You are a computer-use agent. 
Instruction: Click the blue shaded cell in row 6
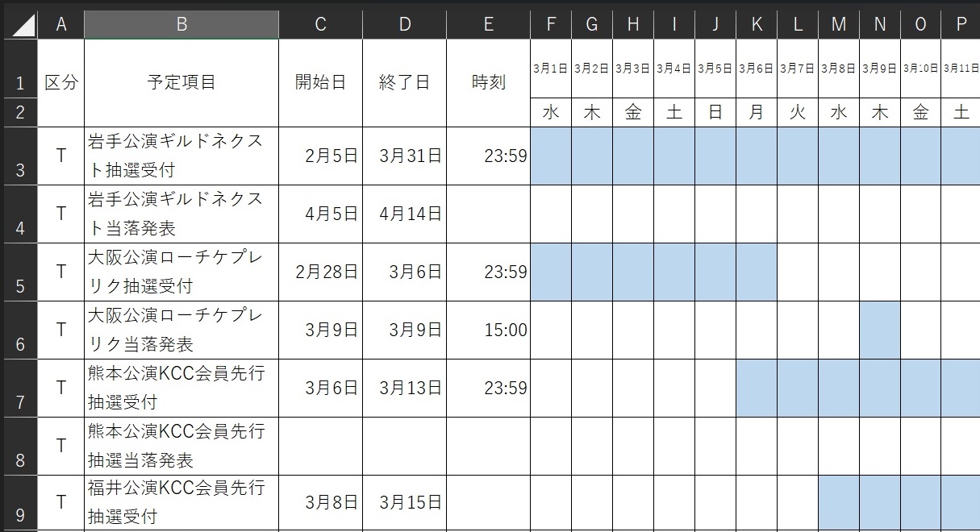[x=880, y=330]
